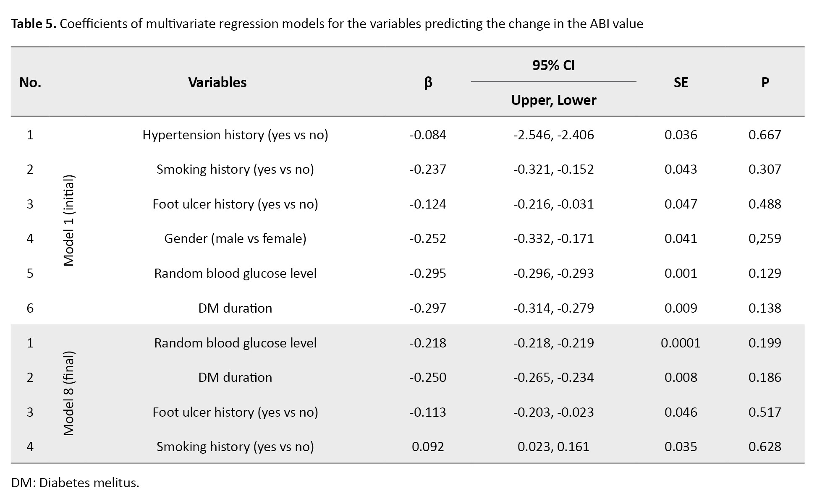Click the 95% CI header
The height and width of the screenshot is (504, 822).
coord(553,65)
